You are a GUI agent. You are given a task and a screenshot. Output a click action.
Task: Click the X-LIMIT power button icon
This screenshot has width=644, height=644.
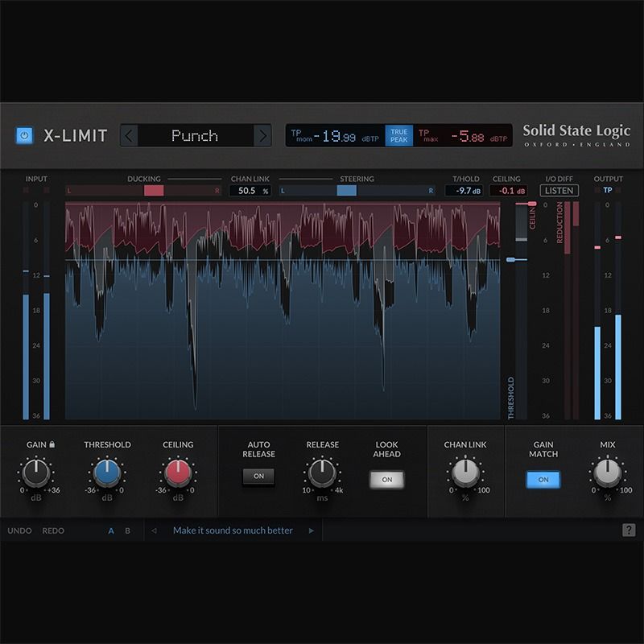[24, 135]
